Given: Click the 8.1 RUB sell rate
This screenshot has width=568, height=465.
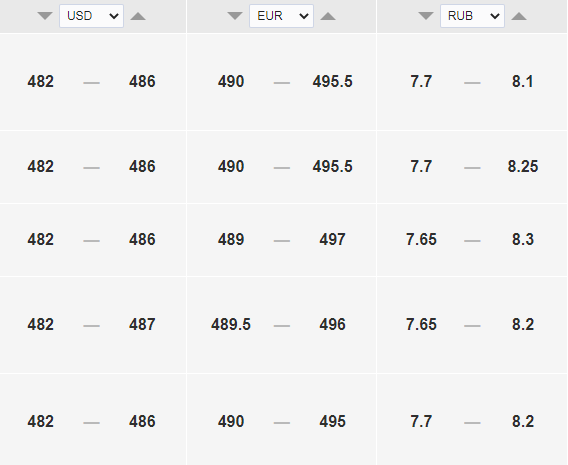Looking at the screenshot, I should (x=523, y=81).
